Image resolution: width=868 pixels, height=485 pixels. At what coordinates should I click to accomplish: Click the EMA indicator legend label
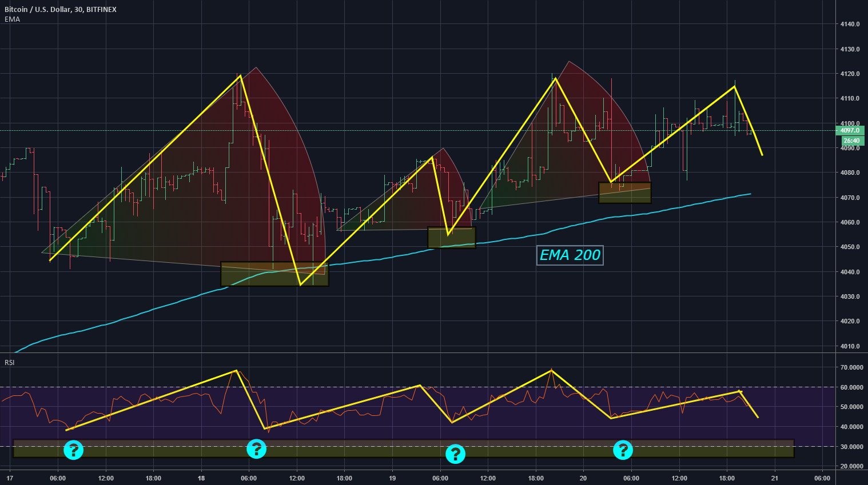(12, 19)
